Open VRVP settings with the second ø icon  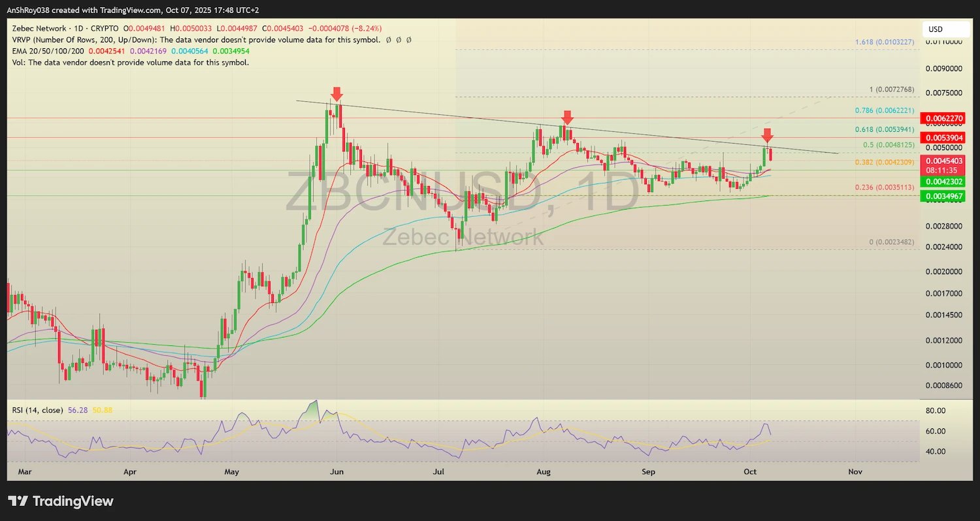399,40
